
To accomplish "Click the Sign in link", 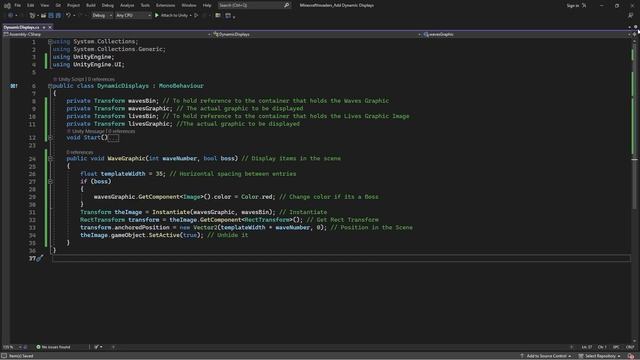I will 573,6.
